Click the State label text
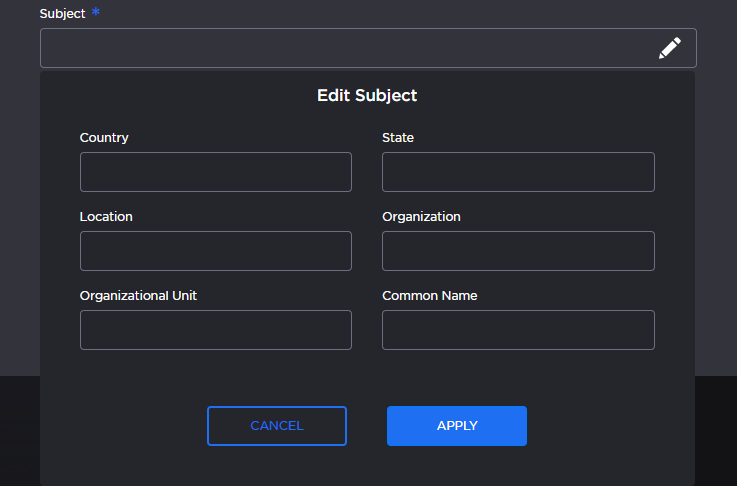Image resolution: width=737 pixels, height=486 pixels. (x=398, y=138)
